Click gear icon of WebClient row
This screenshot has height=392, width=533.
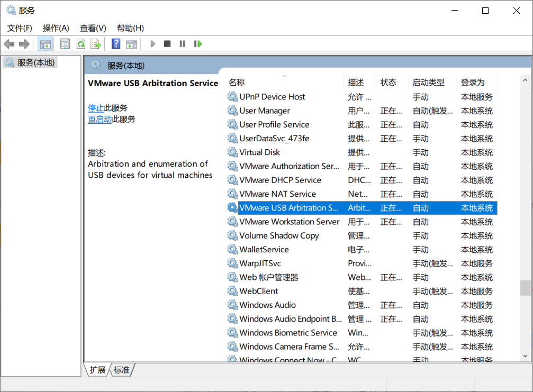(x=232, y=291)
